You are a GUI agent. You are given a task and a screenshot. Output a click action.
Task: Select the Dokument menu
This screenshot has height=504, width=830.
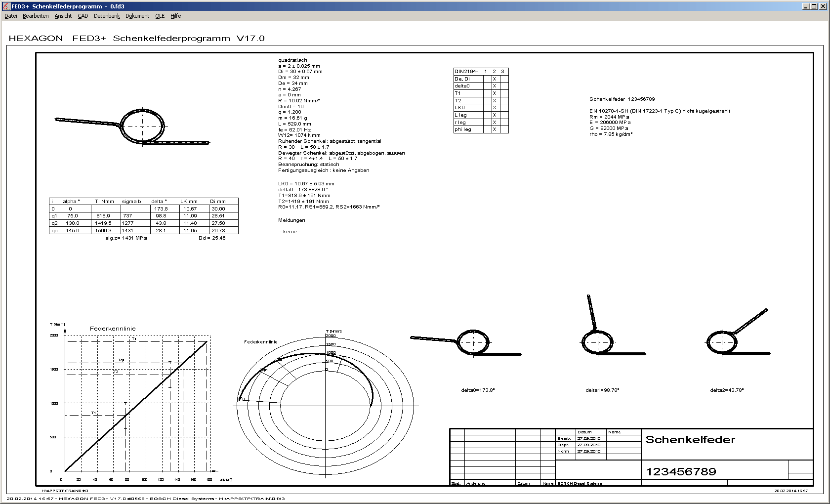click(x=137, y=16)
